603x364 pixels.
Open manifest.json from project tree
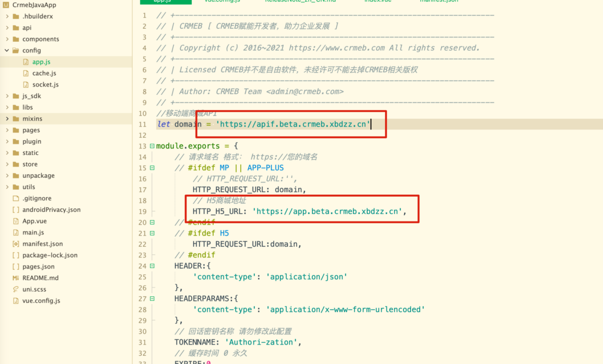tap(42, 244)
